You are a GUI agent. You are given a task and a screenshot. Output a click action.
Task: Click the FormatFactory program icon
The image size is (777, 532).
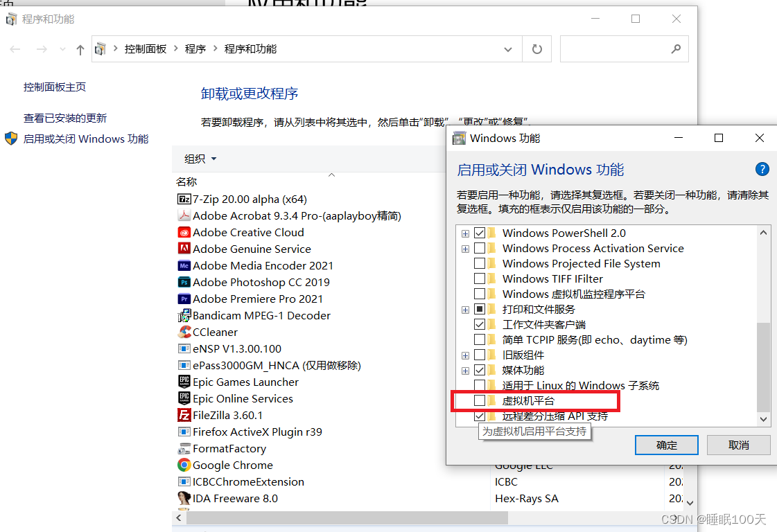184,448
